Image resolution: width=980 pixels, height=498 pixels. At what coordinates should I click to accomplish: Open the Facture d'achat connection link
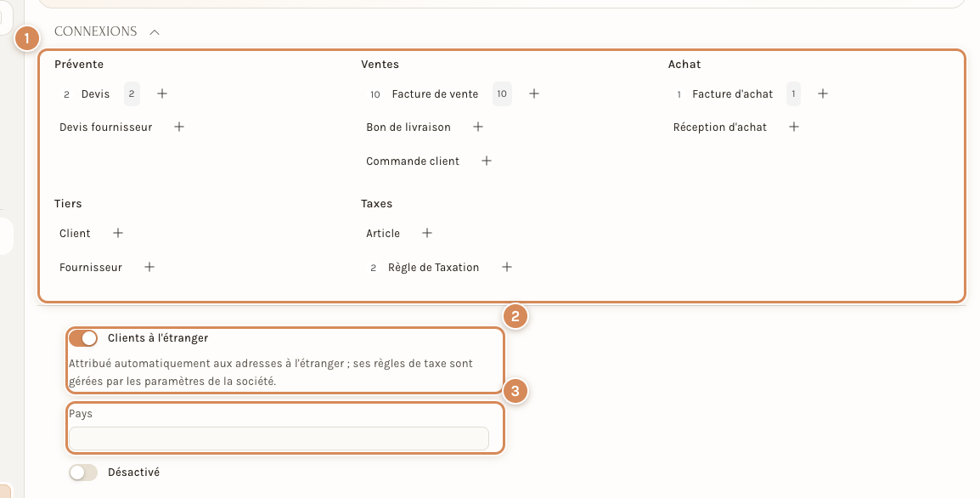point(733,93)
